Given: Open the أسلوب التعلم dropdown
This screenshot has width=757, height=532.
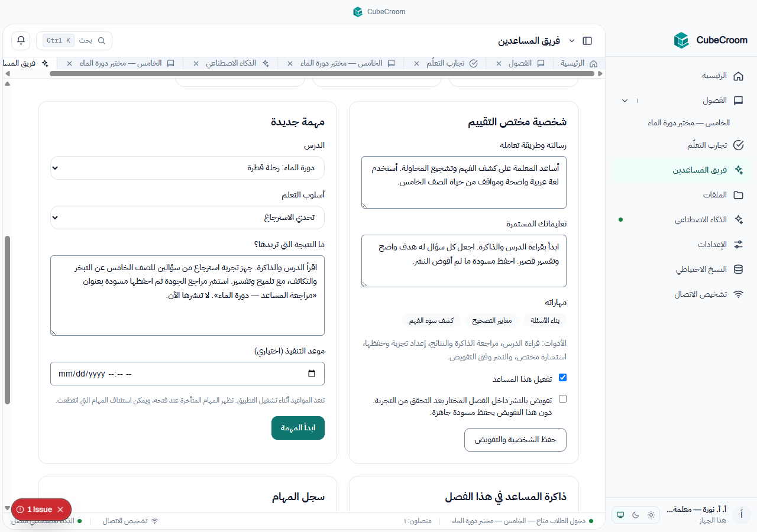Looking at the screenshot, I should pos(187,218).
